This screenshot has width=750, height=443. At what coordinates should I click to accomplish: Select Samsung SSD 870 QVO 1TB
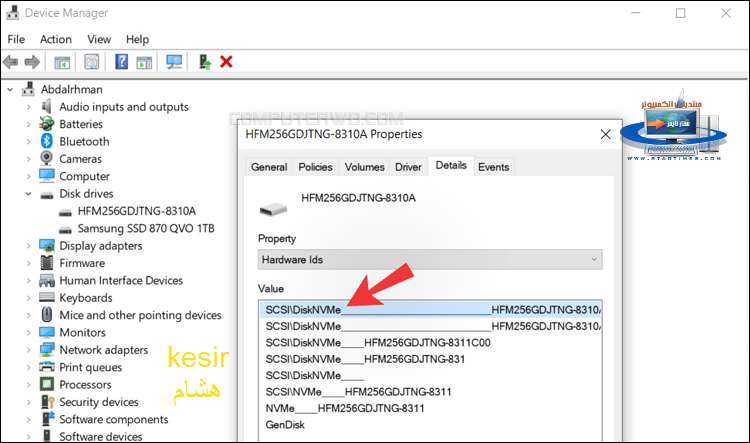click(x=146, y=228)
